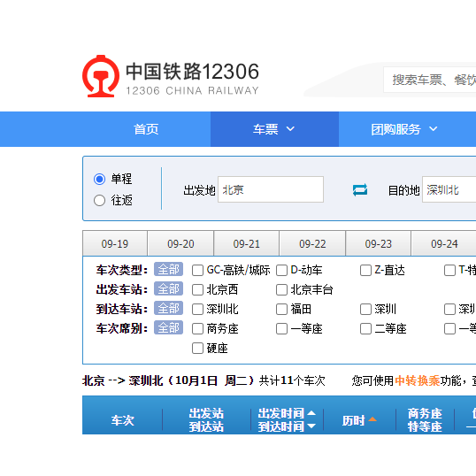This screenshot has height=476, width=476.
Task: Sort by departure time ascending arrow
Action: pyautogui.click(x=311, y=413)
